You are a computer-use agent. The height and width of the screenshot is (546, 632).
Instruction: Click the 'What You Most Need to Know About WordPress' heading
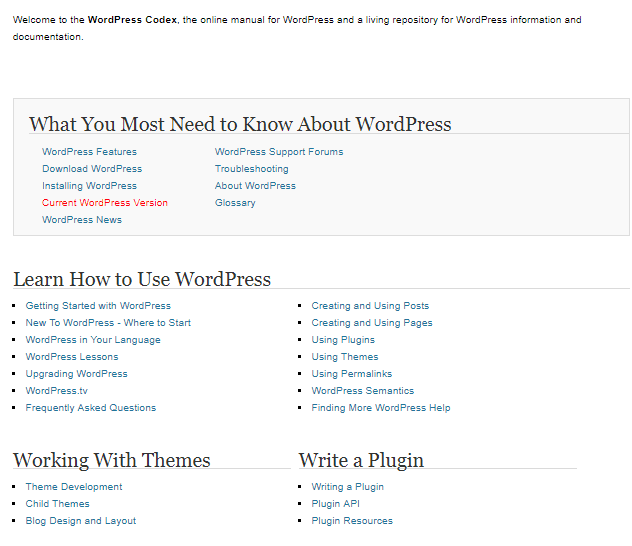pos(240,124)
